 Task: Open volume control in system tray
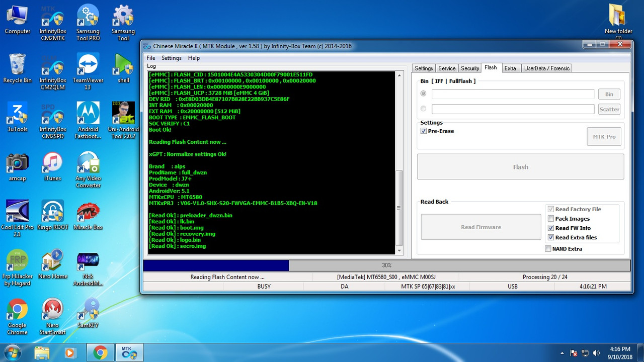[x=596, y=353]
